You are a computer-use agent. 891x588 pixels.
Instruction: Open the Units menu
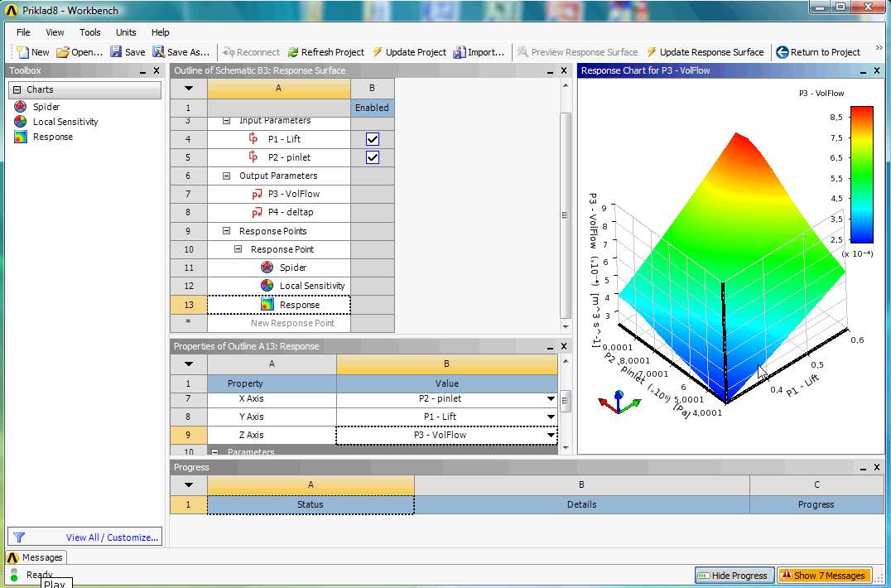pos(126,32)
